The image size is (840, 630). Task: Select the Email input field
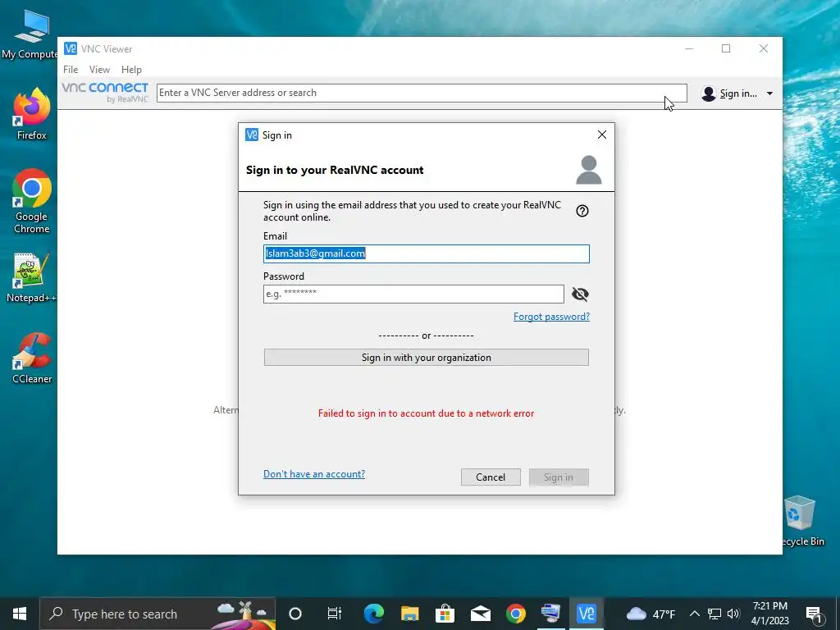point(427,254)
